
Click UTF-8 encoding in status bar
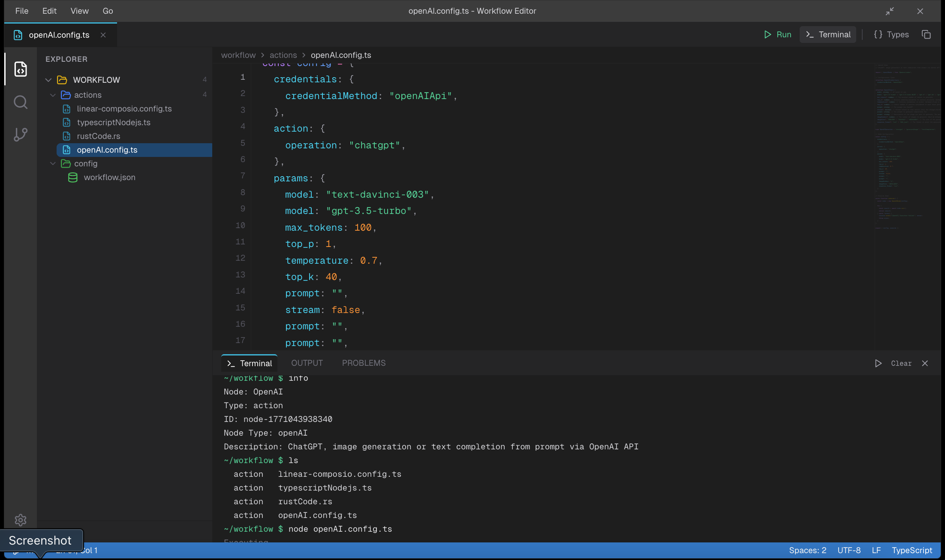[849, 551]
